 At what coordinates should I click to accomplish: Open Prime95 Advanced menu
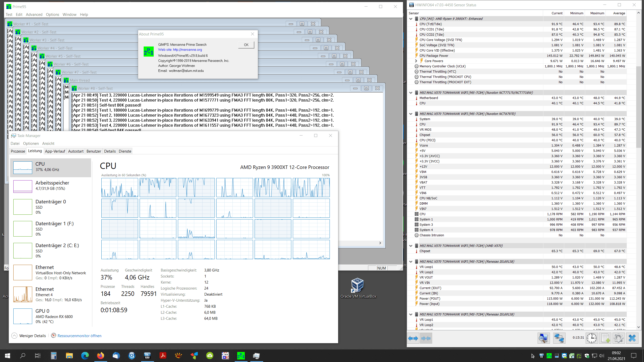(34, 14)
